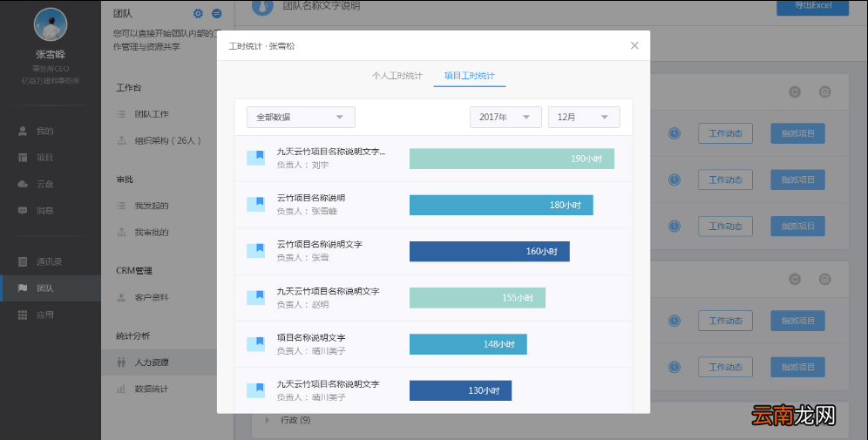
Task: Click the 130小时 progress bar
Action: click(x=460, y=390)
